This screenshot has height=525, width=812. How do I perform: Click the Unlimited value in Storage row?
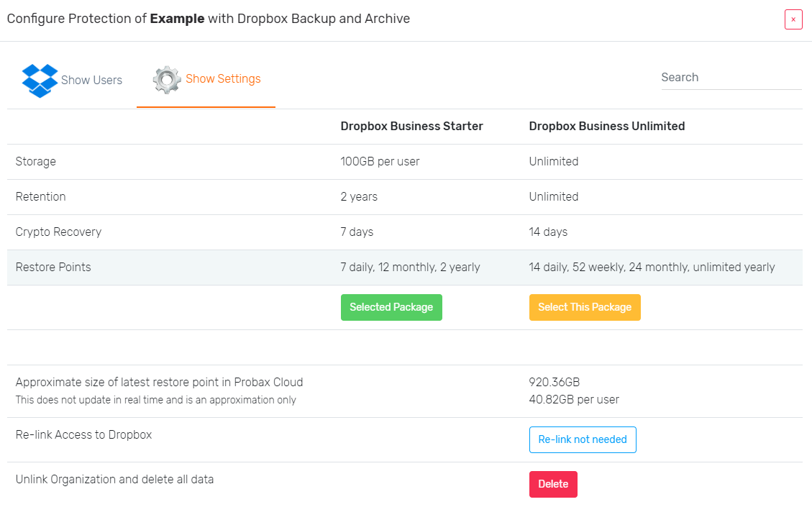554,162
